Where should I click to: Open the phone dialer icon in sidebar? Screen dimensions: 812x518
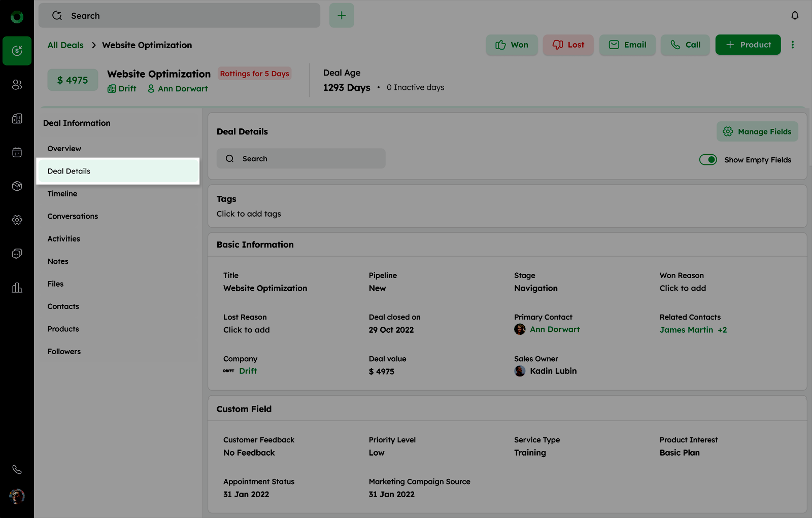(x=17, y=469)
